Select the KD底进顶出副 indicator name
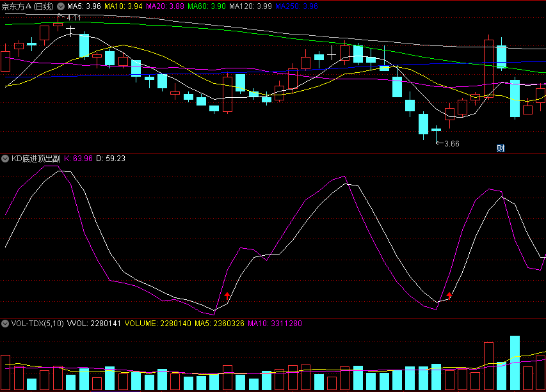 point(36,159)
